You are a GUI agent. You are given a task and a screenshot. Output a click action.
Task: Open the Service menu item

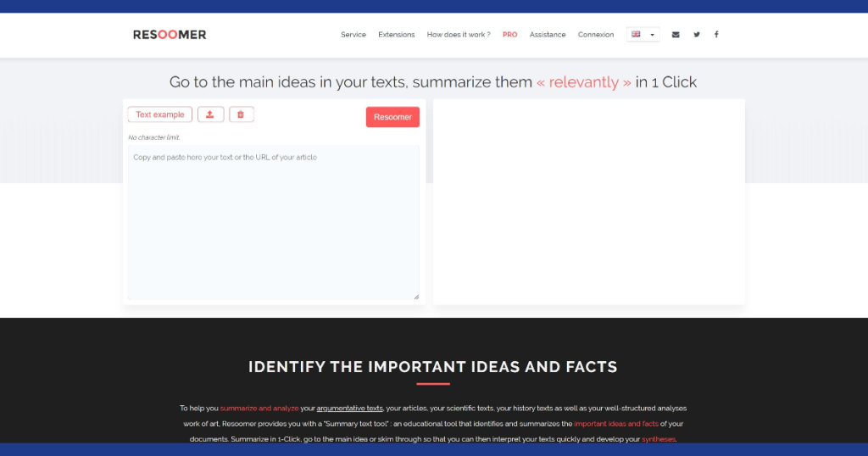pos(353,34)
